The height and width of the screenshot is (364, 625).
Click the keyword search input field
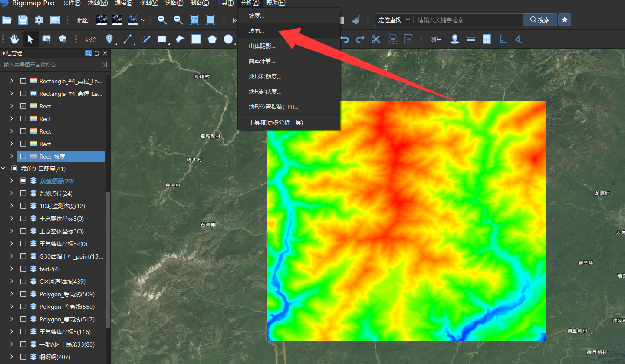tap(469, 20)
